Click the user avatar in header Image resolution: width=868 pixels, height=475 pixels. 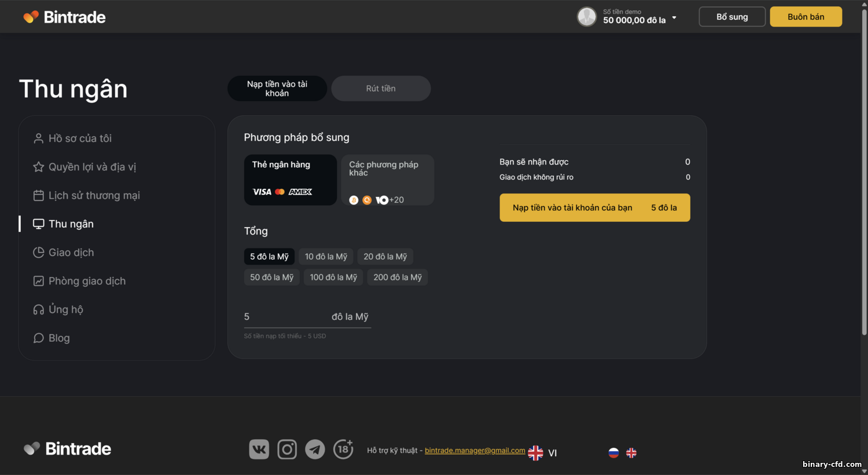pyautogui.click(x=586, y=17)
